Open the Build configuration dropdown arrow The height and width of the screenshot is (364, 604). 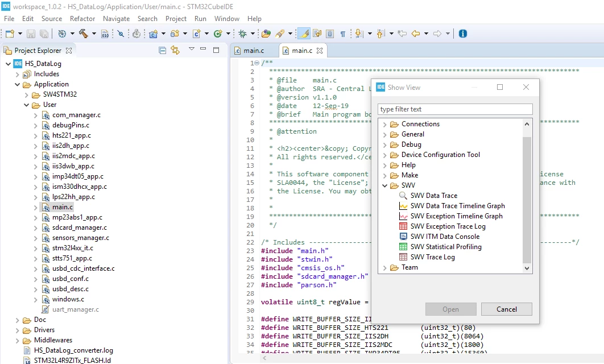[94, 34]
